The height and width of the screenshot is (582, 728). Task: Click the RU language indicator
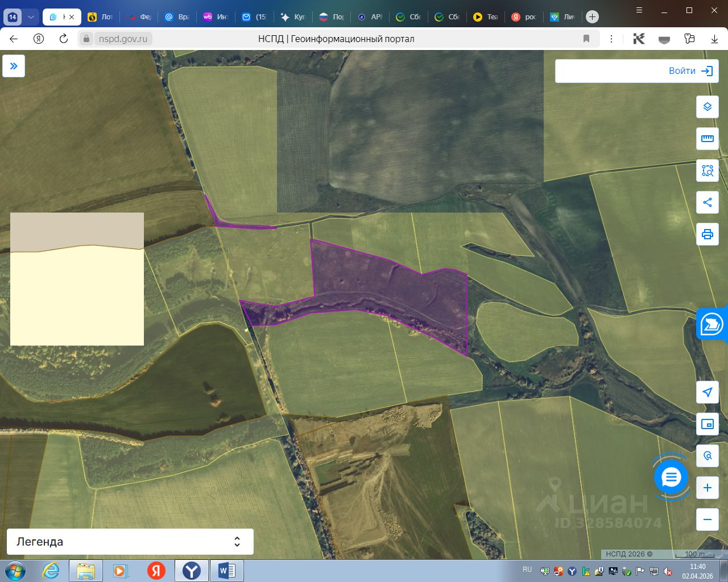click(x=527, y=569)
